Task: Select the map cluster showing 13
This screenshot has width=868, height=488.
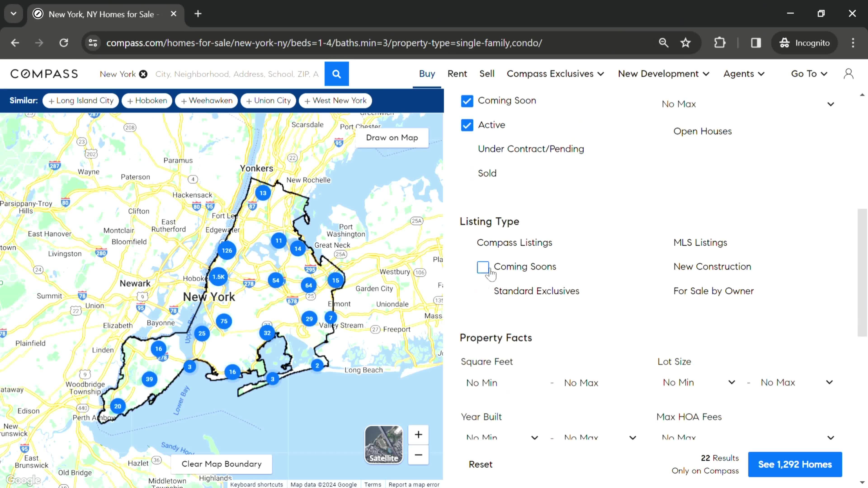Action: click(x=263, y=193)
